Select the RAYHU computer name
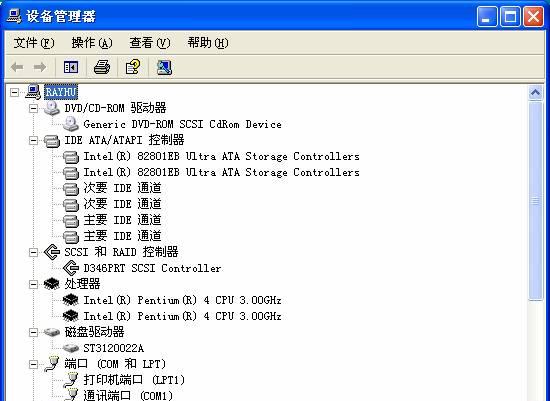Viewport: 550px width, 401px height. [x=61, y=92]
